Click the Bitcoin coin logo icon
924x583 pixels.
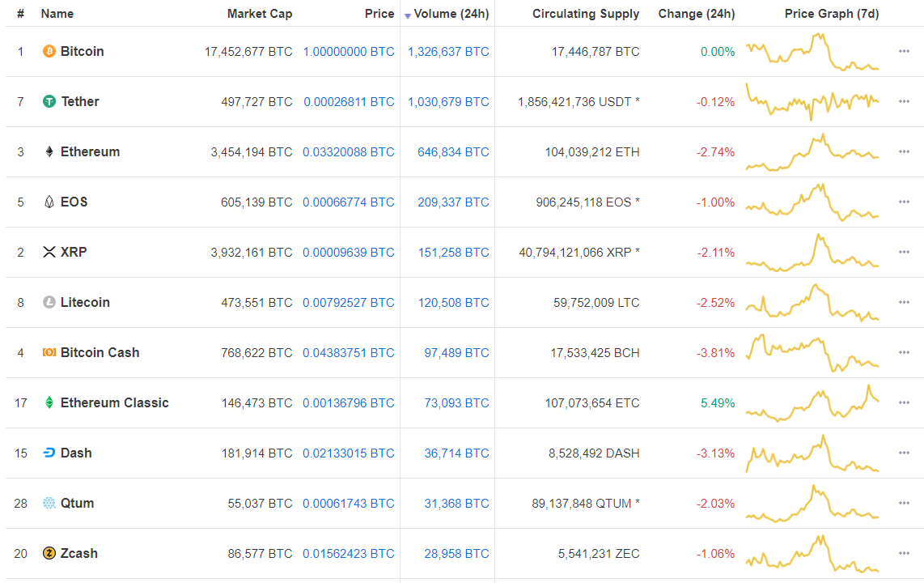pyautogui.click(x=49, y=52)
